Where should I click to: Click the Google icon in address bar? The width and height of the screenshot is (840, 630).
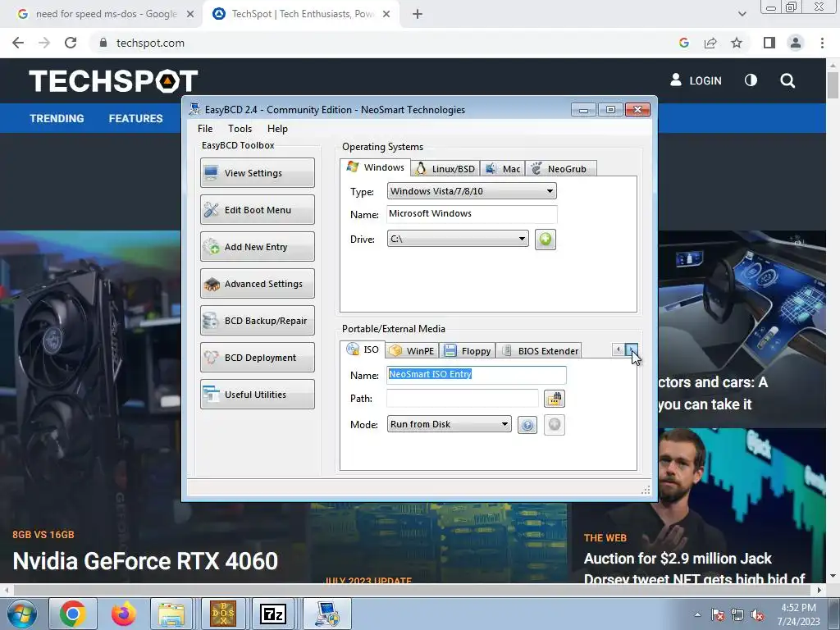(684, 43)
